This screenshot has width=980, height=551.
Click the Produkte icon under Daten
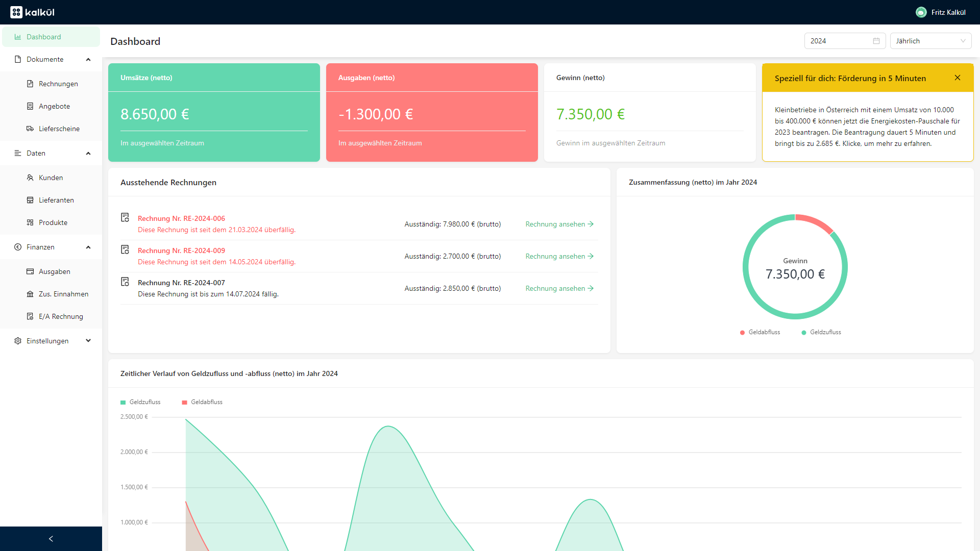tap(30, 222)
